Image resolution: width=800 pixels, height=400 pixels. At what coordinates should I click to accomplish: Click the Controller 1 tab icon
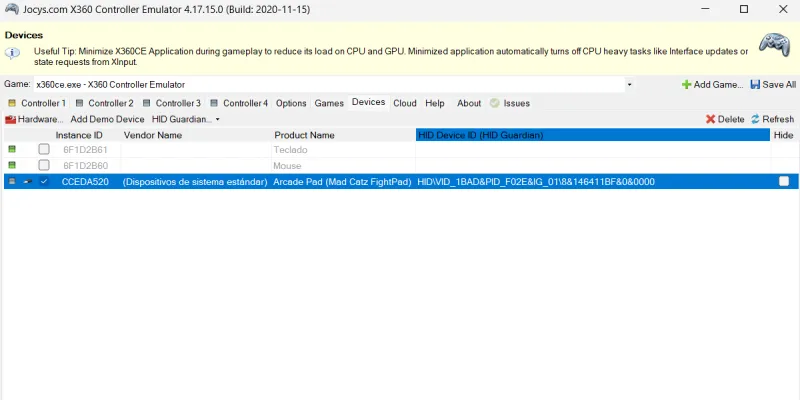(x=12, y=103)
